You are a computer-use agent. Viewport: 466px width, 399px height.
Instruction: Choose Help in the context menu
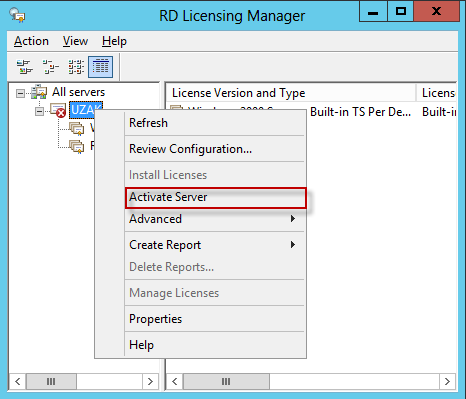215,345
